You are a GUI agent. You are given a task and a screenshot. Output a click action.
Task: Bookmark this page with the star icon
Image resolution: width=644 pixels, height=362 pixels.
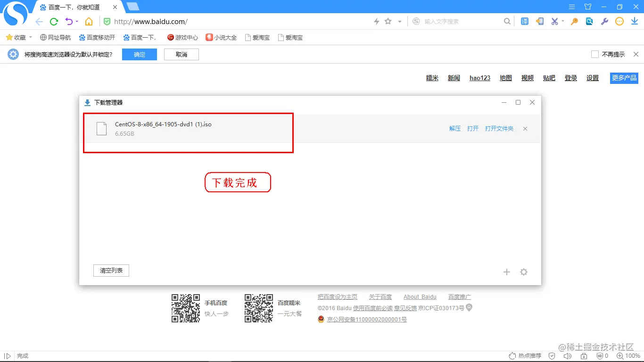click(x=388, y=21)
